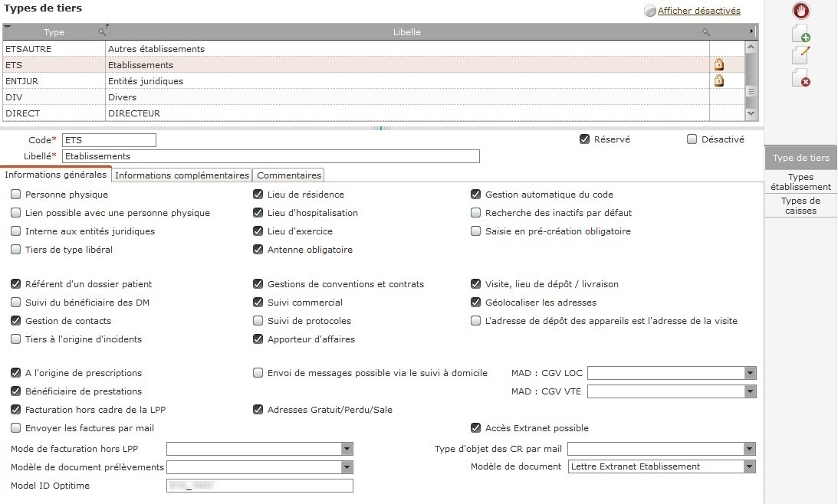
Task: Select Type de tiers side menu
Action: [x=800, y=158]
